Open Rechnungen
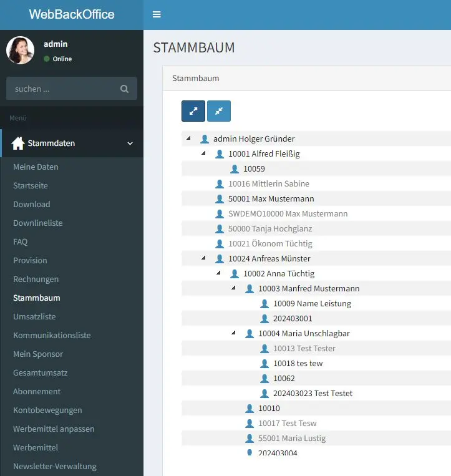Screen dimensions: 451x476 coord(36,279)
